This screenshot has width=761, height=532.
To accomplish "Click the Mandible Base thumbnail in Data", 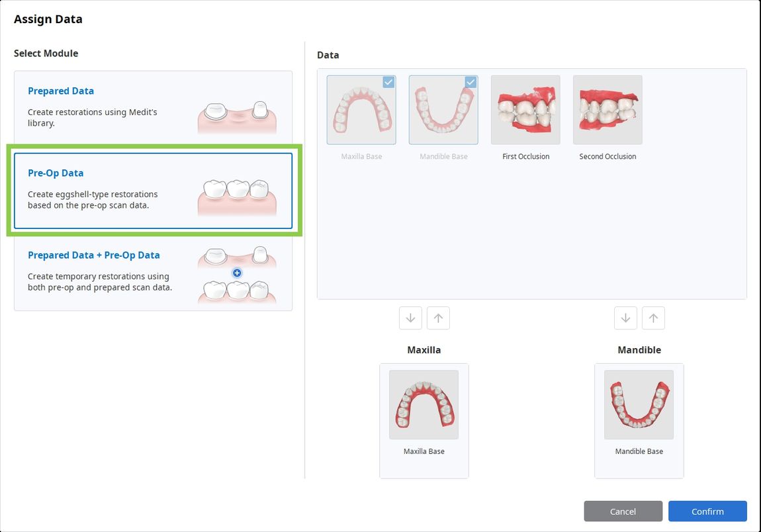I will (443, 110).
